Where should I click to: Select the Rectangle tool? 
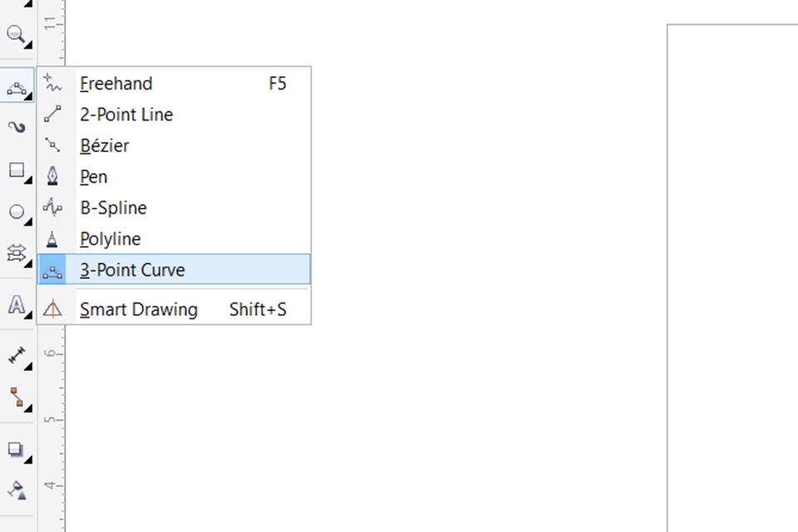click(x=17, y=171)
